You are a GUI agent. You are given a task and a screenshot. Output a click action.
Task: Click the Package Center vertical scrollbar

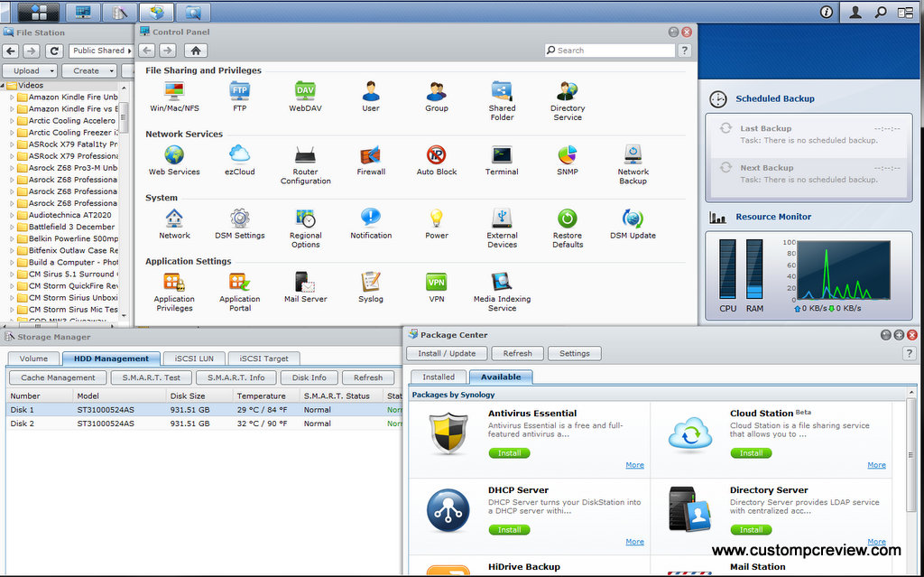pos(911,454)
